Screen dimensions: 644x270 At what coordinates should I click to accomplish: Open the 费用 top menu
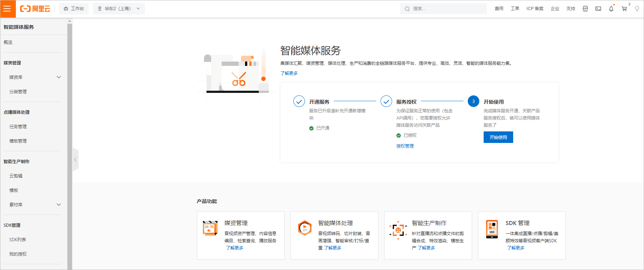(x=499, y=9)
